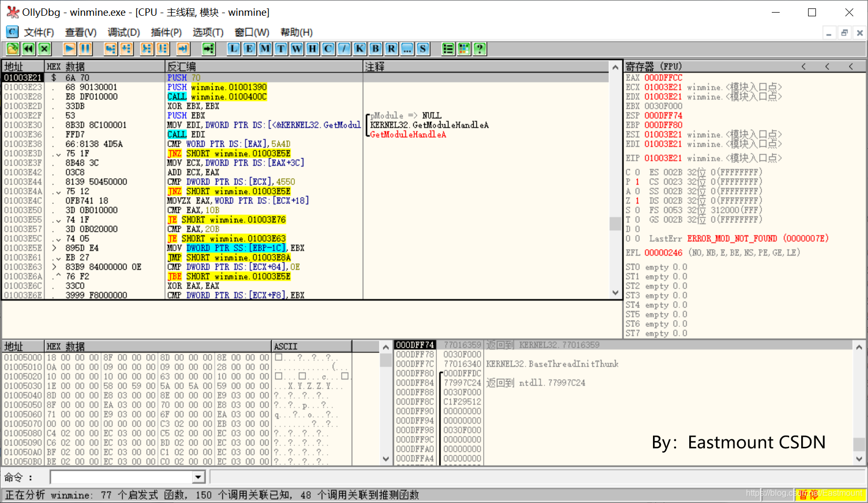This screenshot has width=868, height=503.
Task: Open the 窗口(W) menu
Action: coord(252,33)
